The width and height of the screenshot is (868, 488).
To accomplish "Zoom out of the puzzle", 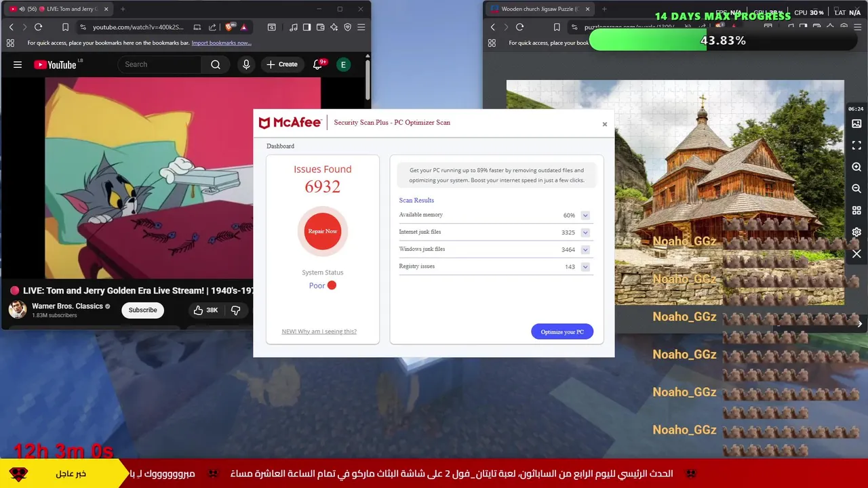I will 856,189.
